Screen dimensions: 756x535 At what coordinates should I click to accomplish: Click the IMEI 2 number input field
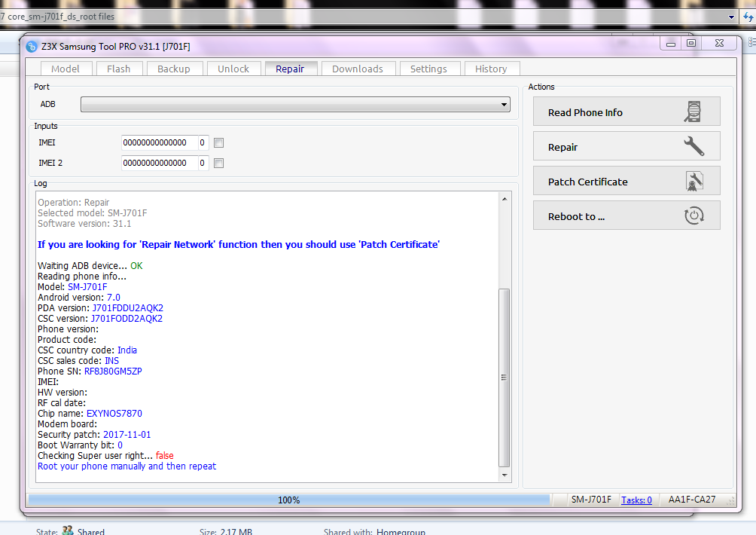pos(160,163)
